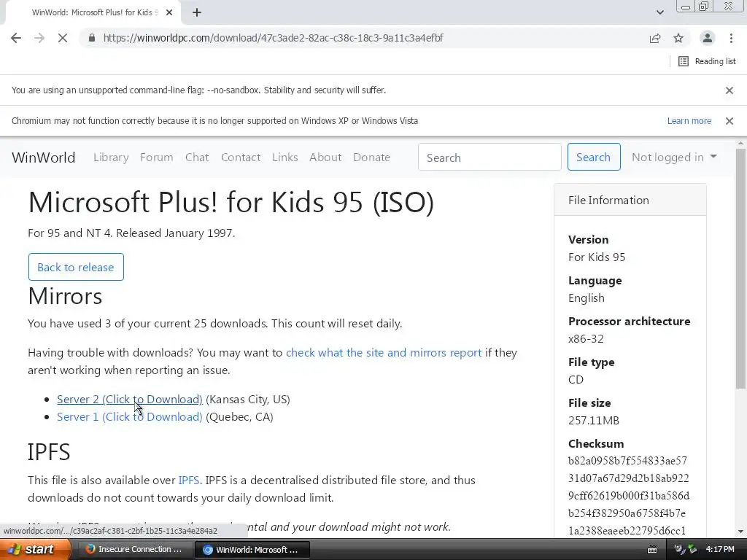
Task: Click the address bar URL
Action: point(273,38)
